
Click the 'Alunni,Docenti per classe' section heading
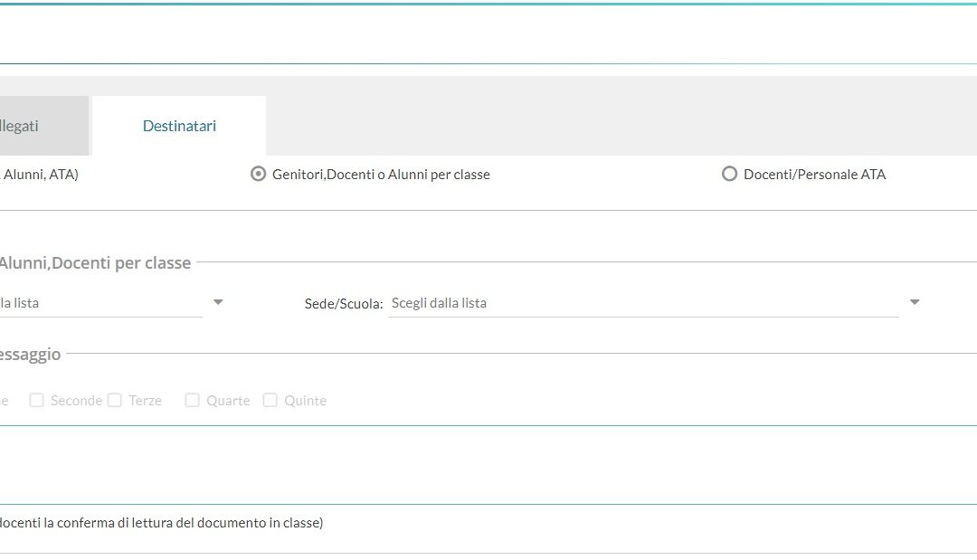pyautogui.click(x=95, y=263)
